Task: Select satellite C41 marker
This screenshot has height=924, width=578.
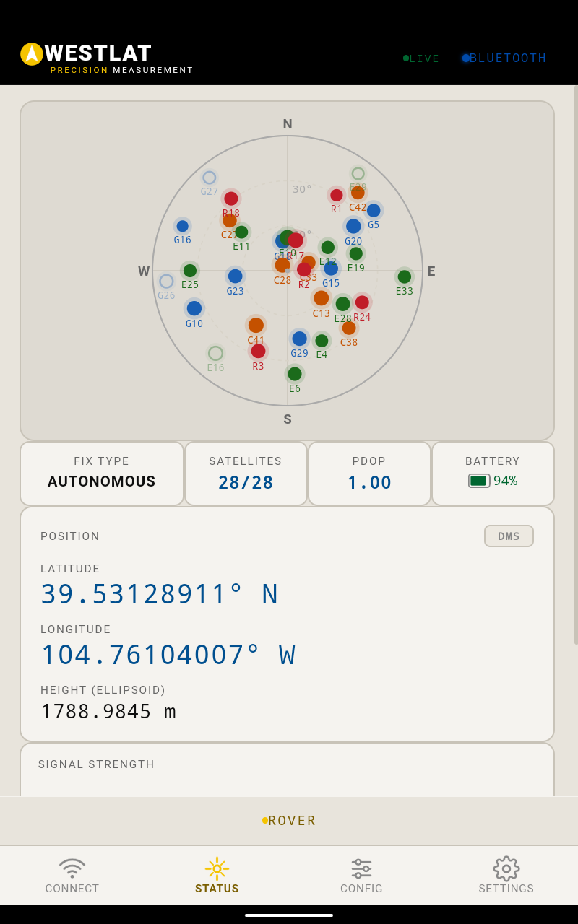Action: point(256,326)
